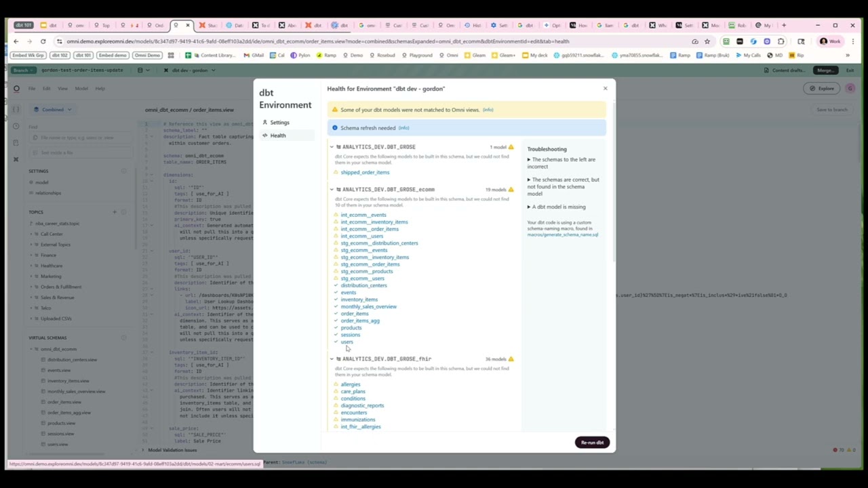
Task: Click the warning triangle beside int_ecomm__users
Action: pyautogui.click(x=336, y=236)
